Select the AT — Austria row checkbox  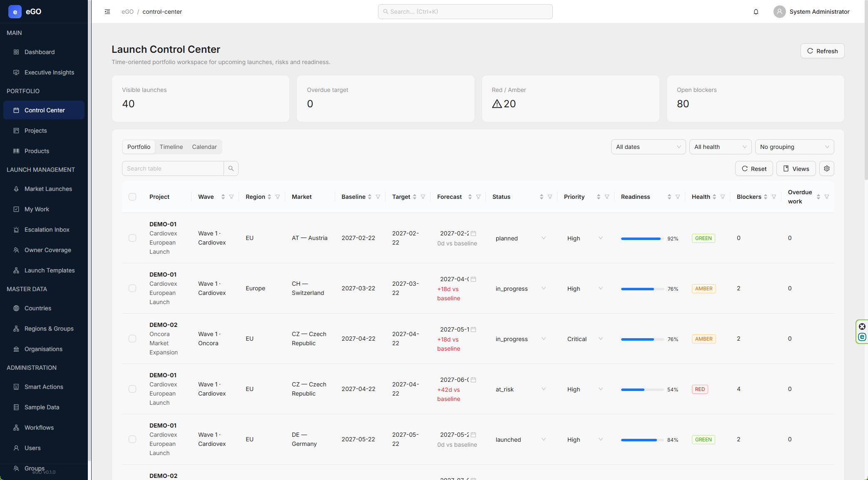(132, 238)
